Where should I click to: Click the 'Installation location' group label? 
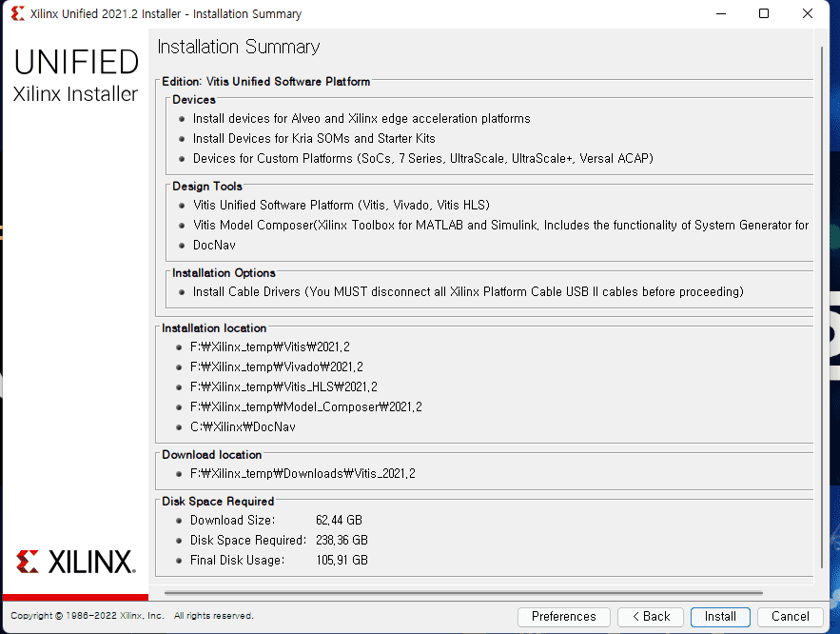pyautogui.click(x=214, y=328)
